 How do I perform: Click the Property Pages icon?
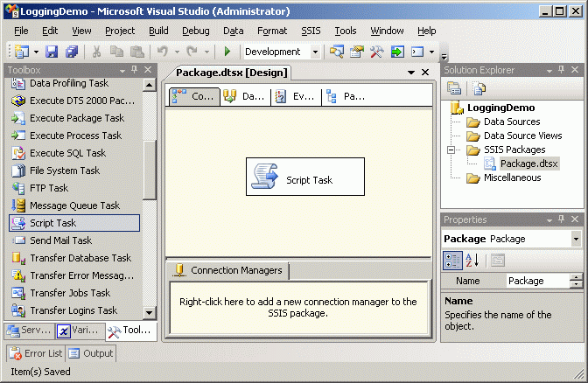[x=498, y=260]
